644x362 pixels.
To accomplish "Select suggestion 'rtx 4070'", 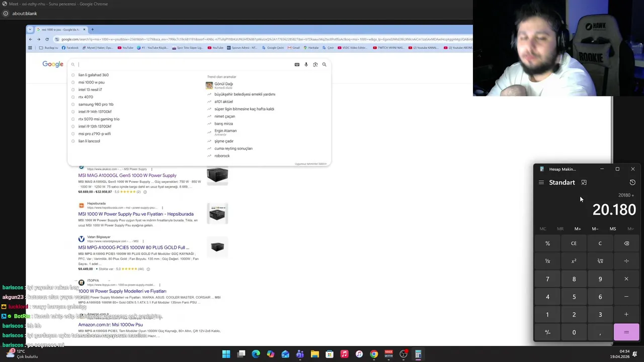I will tap(86, 97).
